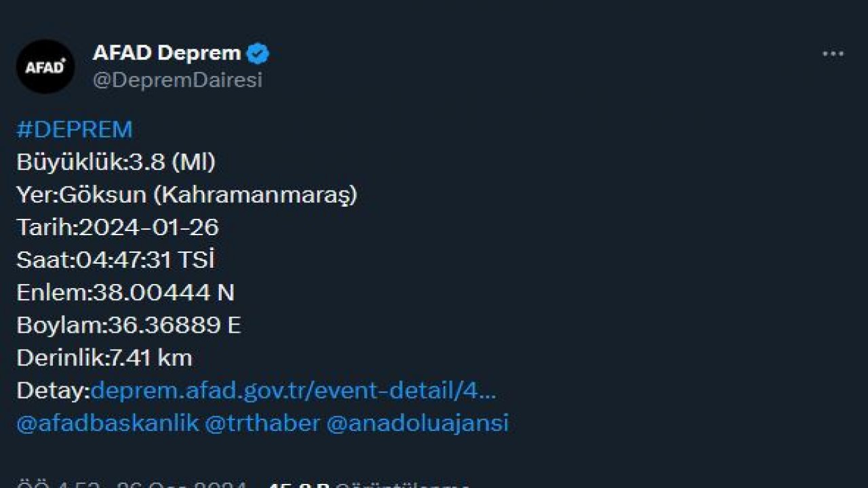This screenshot has width=868, height=488.
Task: Click the AFAD Deprem display name
Action: click(167, 52)
